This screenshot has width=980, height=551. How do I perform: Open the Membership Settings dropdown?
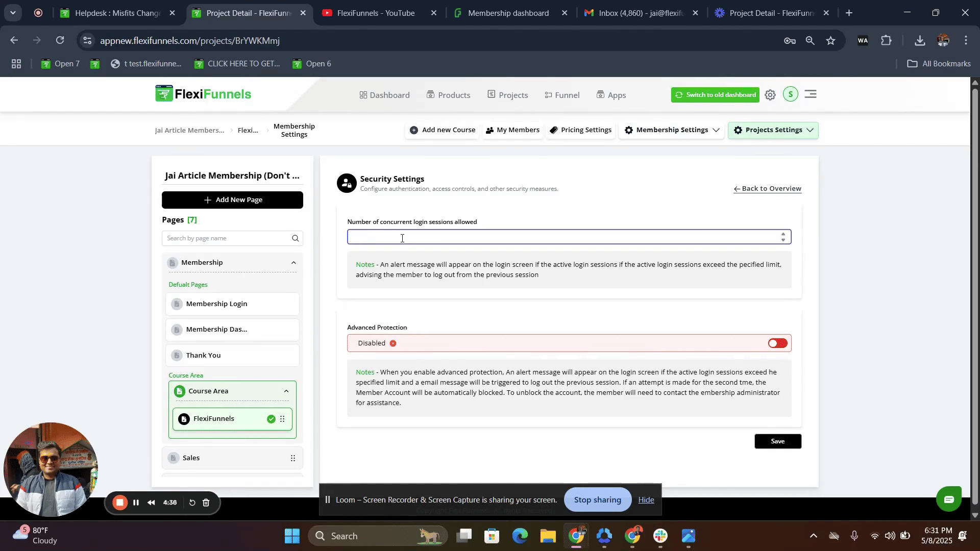pos(671,130)
